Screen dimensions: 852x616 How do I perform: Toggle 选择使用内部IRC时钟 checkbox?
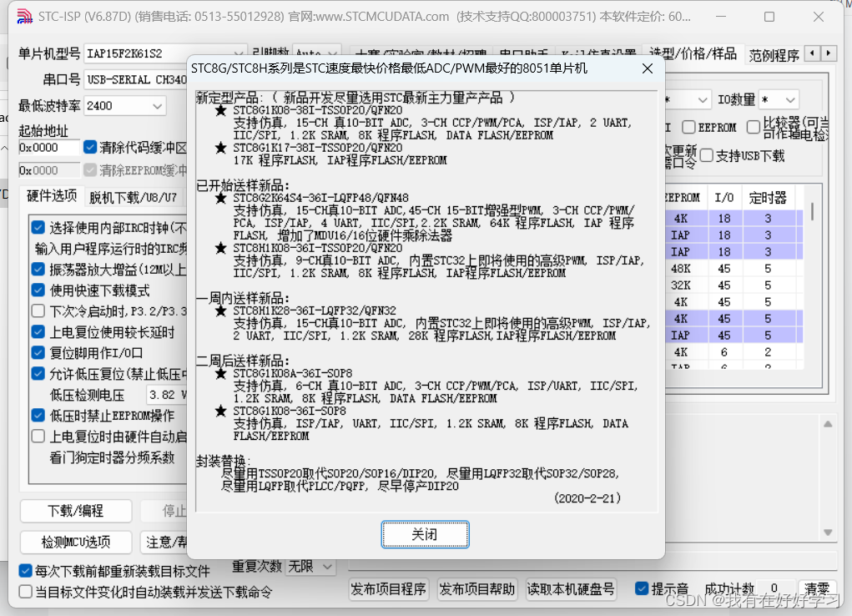pos(38,227)
